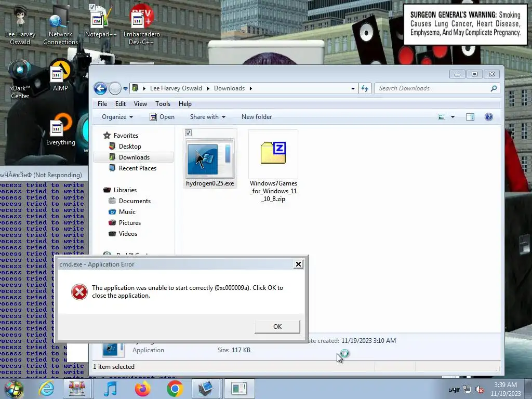The width and height of the screenshot is (532, 399).
Task: Open xDark Center desktop icon
Action: coord(20,79)
